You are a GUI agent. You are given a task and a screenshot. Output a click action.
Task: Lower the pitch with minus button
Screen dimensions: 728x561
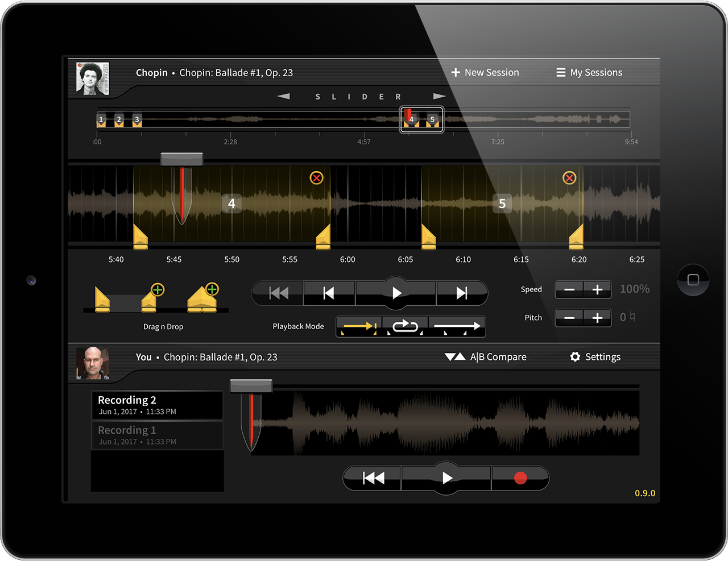[569, 318]
